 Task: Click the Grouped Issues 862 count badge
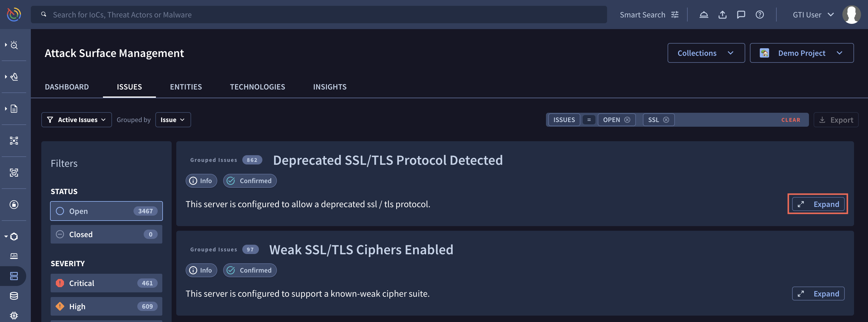pos(252,160)
